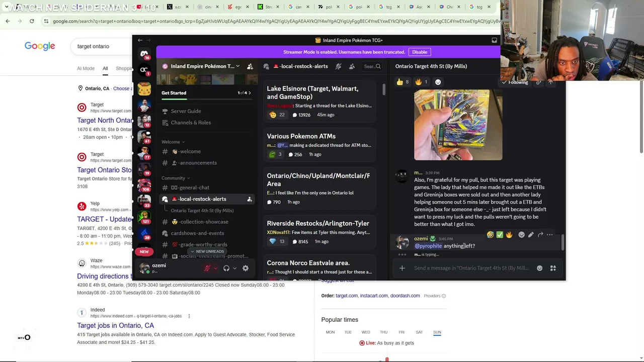Image resolution: width=644 pixels, height=362 pixels.
Task: Toggle emoji reaction with 22 on Lake Elsinore post
Action: (277, 115)
